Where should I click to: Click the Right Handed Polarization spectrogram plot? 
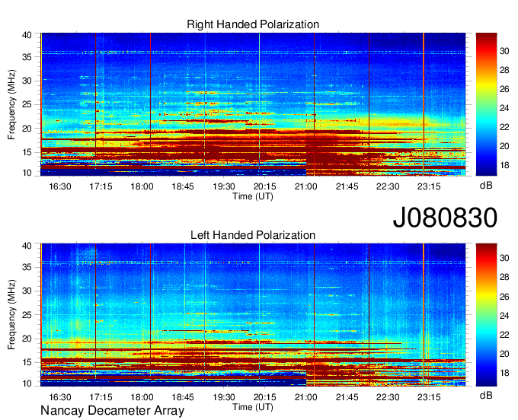pos(253,104)
